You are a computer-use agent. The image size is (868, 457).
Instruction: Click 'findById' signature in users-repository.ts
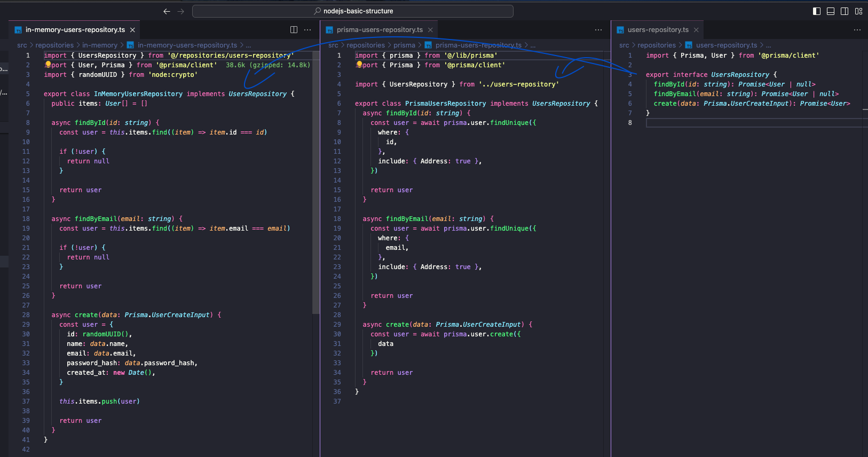point(735,84)
